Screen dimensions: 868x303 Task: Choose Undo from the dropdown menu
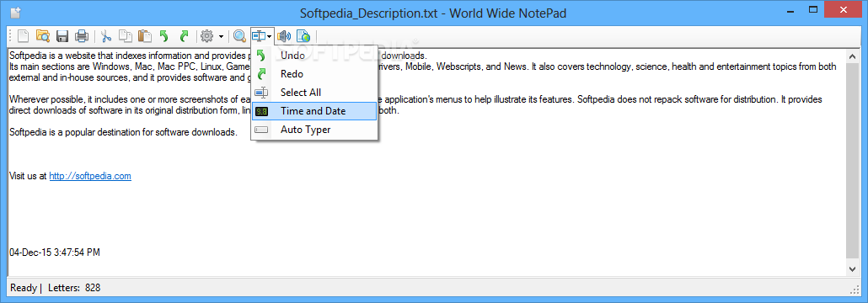pos(314,56)
